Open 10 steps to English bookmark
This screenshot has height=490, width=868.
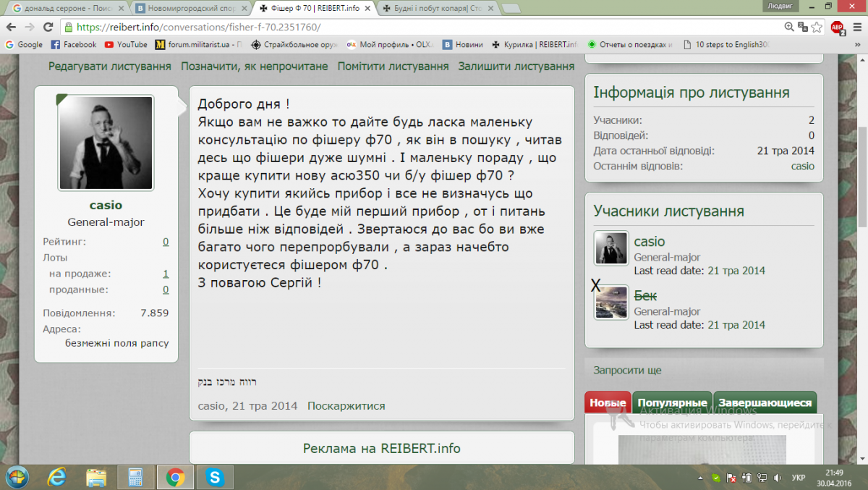point(726,44)
